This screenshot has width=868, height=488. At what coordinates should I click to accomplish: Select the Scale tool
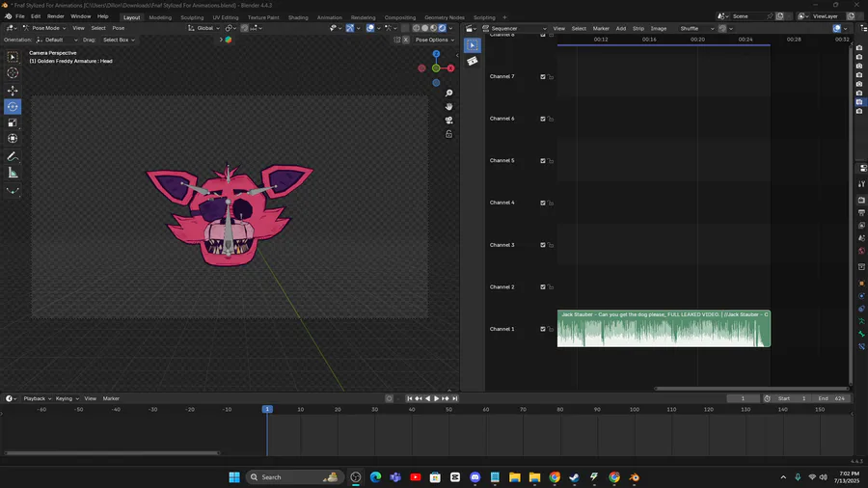[x=13, y=122]
